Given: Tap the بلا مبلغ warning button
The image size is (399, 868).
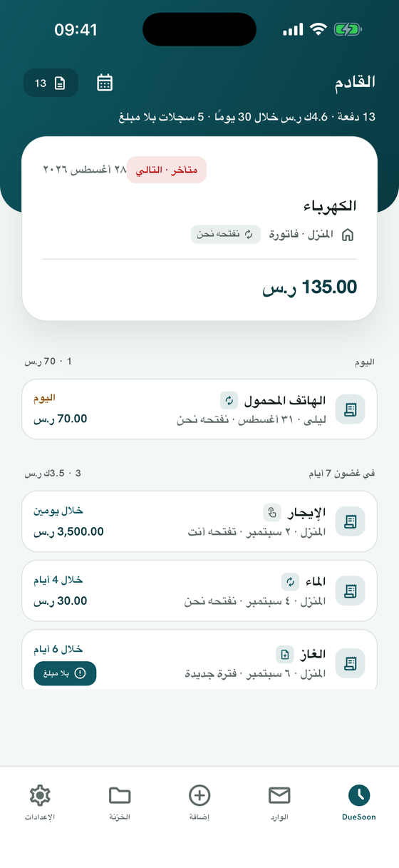Looking at the screenshot, I should pyautogui.click(x=65, y=673).
